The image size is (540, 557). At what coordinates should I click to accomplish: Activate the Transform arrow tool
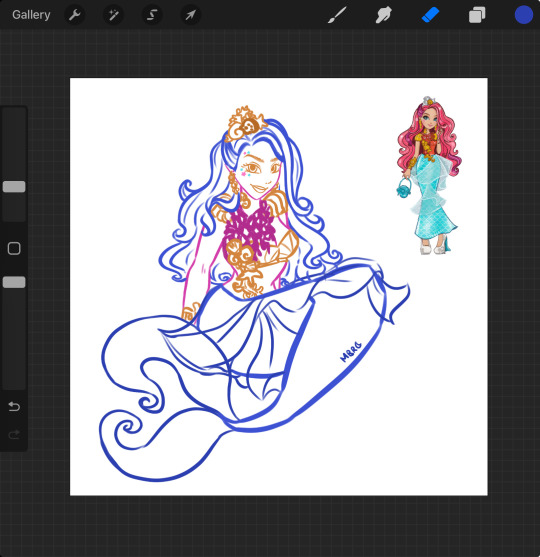pyautogui.click(x=191, y=15)
